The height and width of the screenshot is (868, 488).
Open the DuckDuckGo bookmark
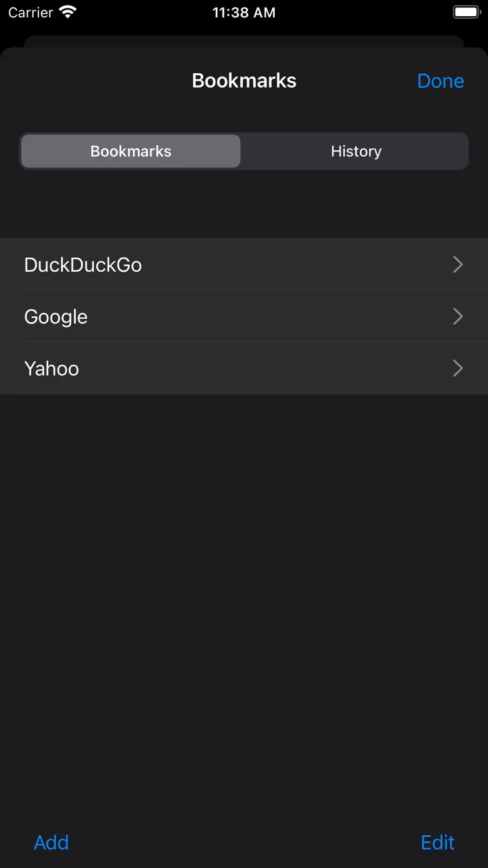coord(83,265)
